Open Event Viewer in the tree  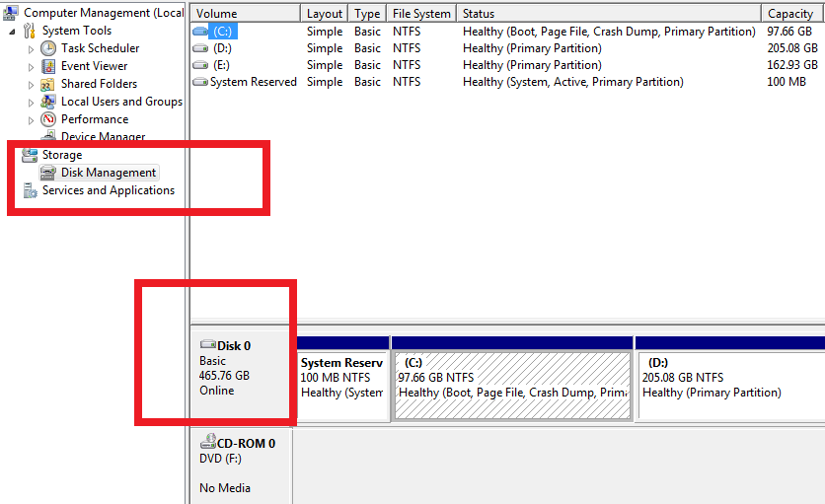coord(94,66)
